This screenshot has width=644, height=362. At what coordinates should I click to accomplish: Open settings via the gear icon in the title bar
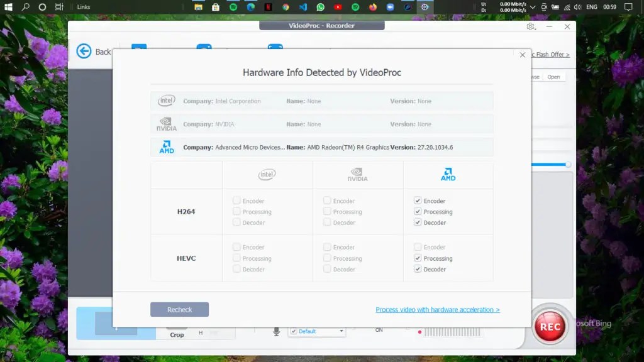[x=530, y=26]
